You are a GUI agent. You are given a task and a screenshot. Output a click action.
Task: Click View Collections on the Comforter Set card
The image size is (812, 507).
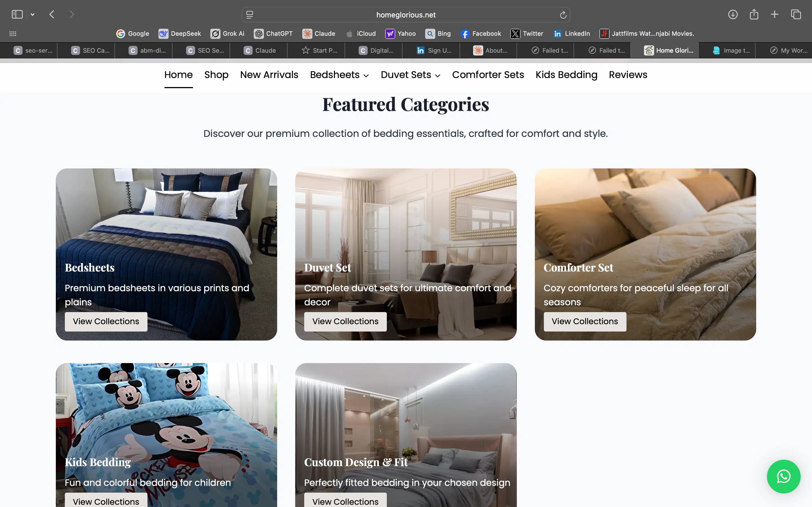click(x=584, y=321)
